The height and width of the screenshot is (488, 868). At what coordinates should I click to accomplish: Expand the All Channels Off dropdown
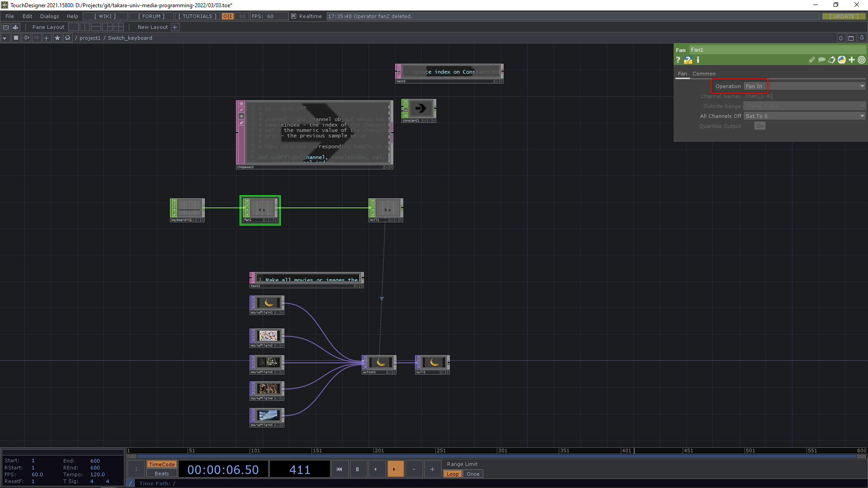pos(862,116)
